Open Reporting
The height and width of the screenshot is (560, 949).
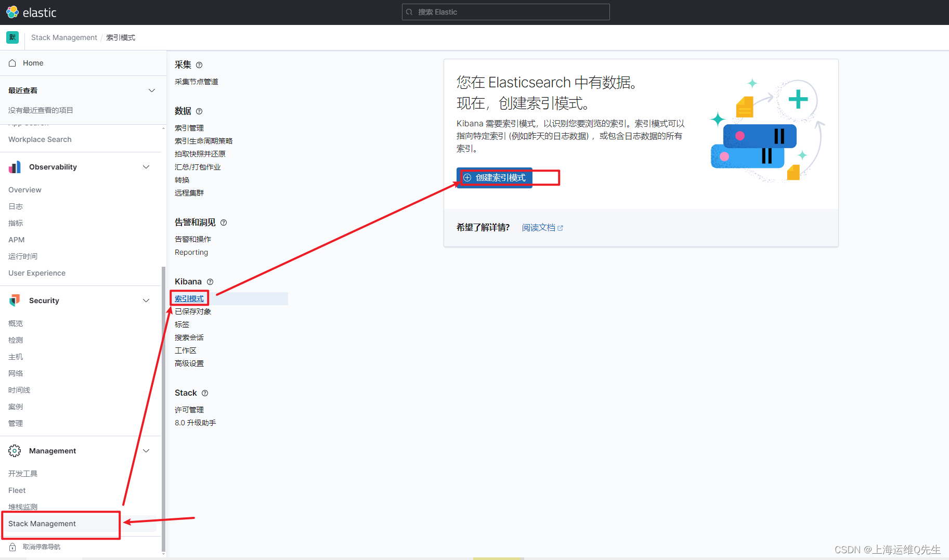pos(191,252)
